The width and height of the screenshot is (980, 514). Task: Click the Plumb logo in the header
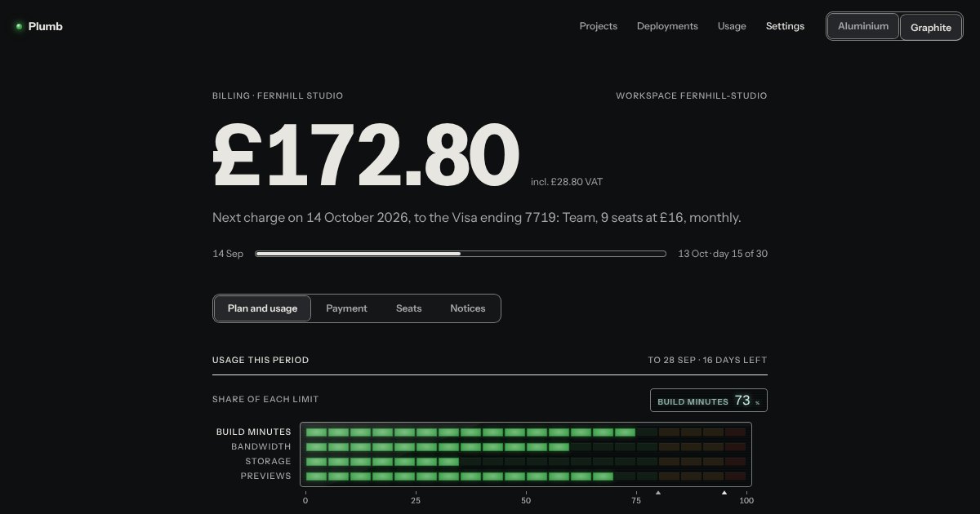(x=38, y=26)
